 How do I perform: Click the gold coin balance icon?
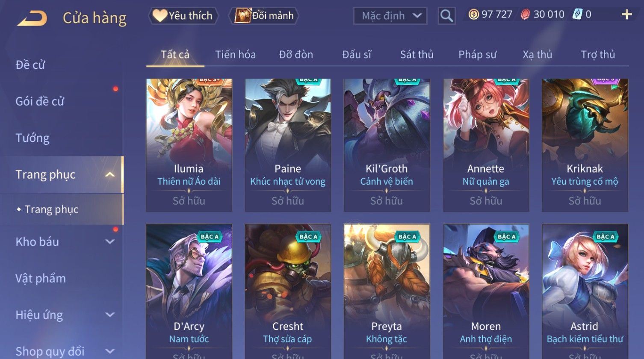(x=473, y=15)
